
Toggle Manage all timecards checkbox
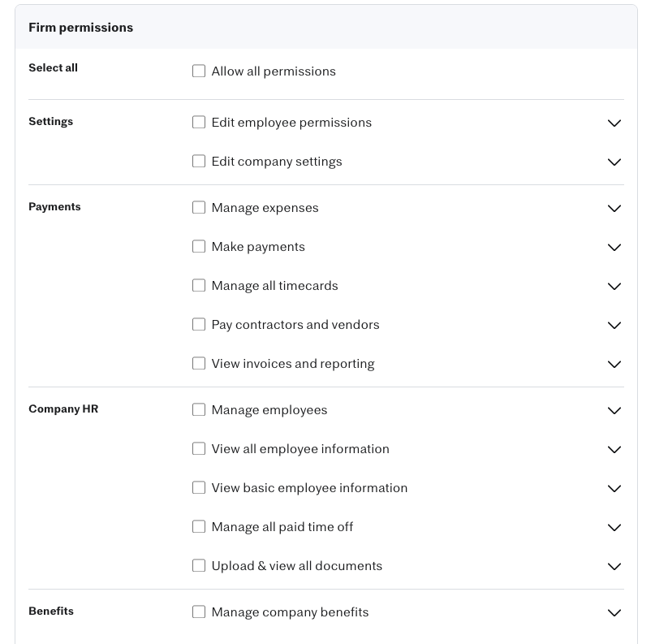coord(199,285)
